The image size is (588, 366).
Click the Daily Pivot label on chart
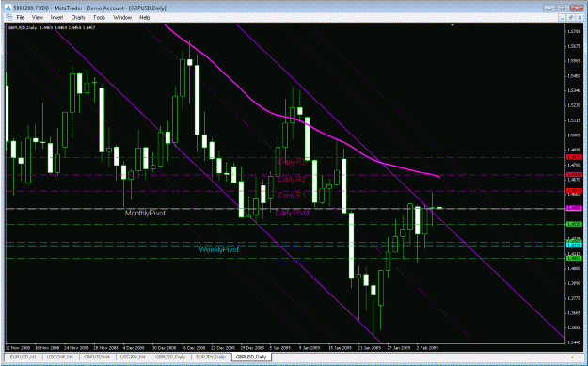(x=293, y=213)
